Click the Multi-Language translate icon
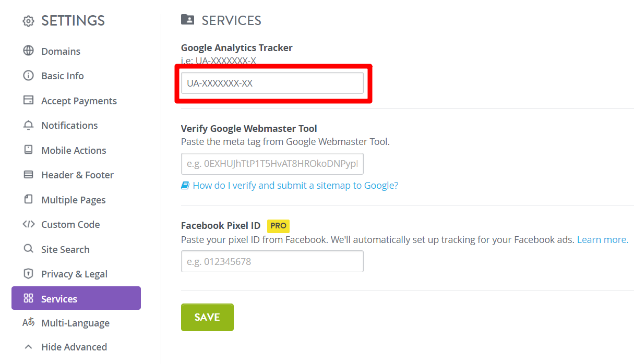Viewport: 634px width, 364px height. pyautogui.click(x=28, y=323)
